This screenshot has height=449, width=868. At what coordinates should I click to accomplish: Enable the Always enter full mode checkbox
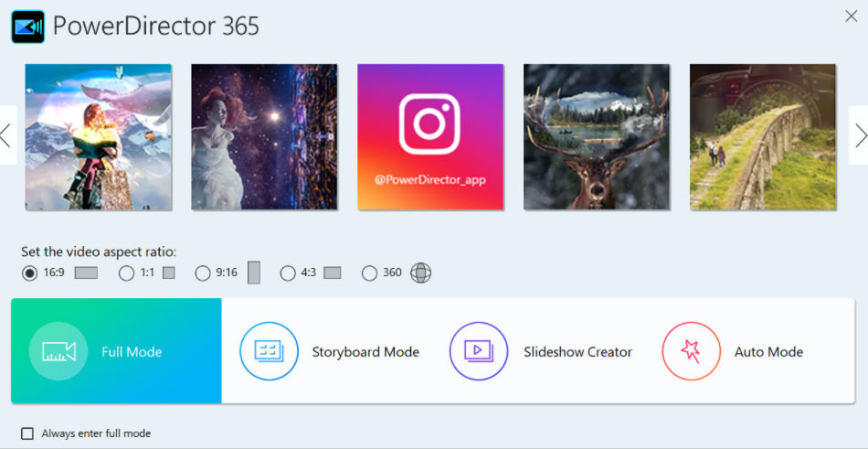27,433
